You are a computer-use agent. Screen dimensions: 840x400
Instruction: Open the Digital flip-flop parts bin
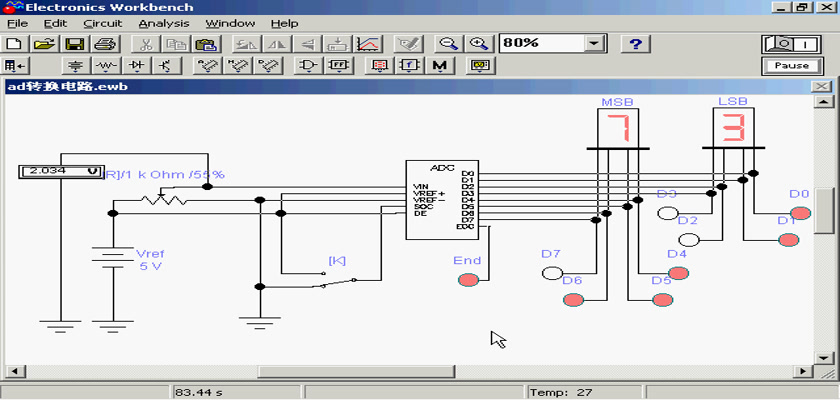(338, 66)
